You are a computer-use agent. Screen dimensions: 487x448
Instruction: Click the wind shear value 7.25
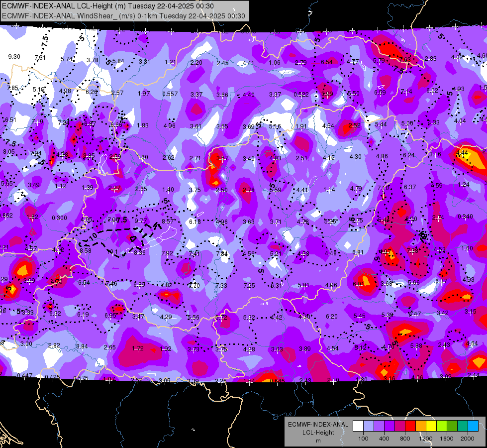pyautogui.click(x=249, y=285)
